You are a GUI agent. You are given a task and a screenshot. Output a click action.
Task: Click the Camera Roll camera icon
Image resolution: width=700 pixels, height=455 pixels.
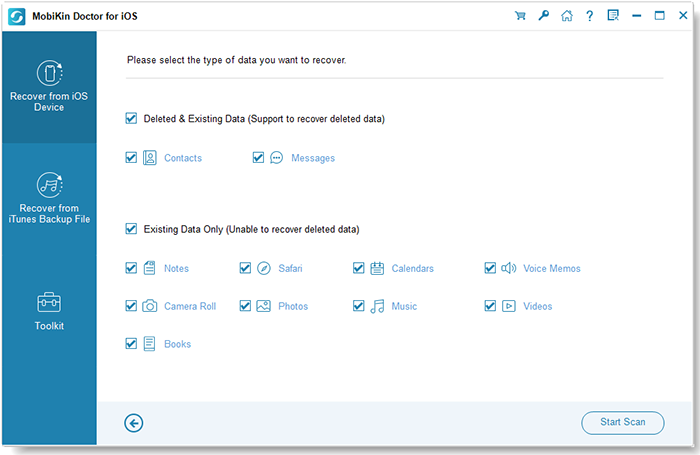[x=150, y=306]
